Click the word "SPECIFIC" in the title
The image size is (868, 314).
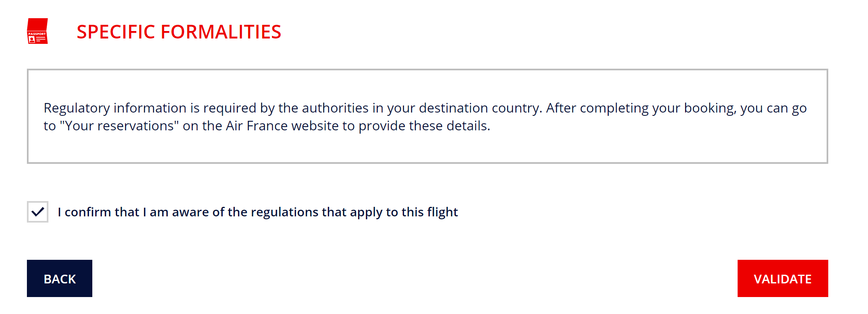[x=116, y=32]
